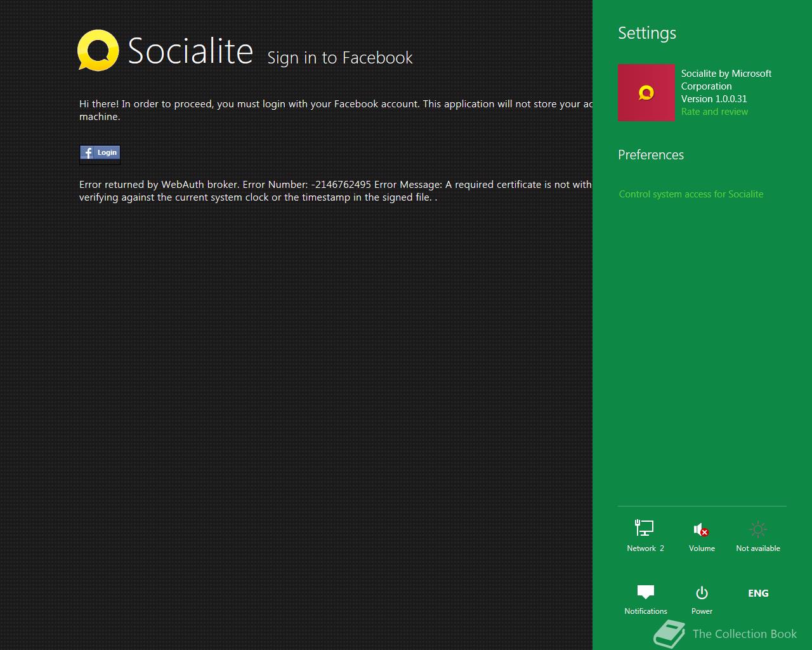Open the Socialite app tile in Settings

click(646, 93)
